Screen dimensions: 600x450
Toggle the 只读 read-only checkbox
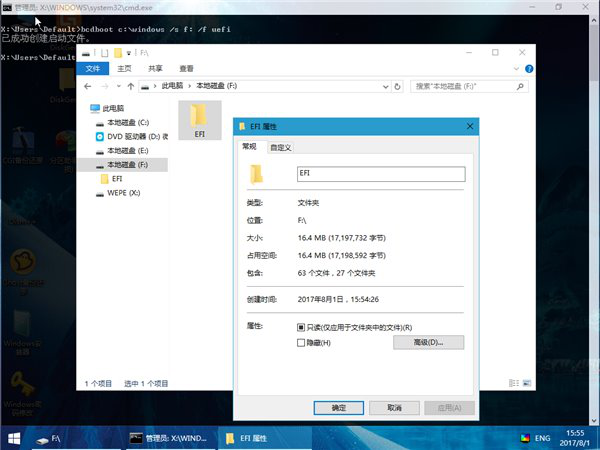302,327
